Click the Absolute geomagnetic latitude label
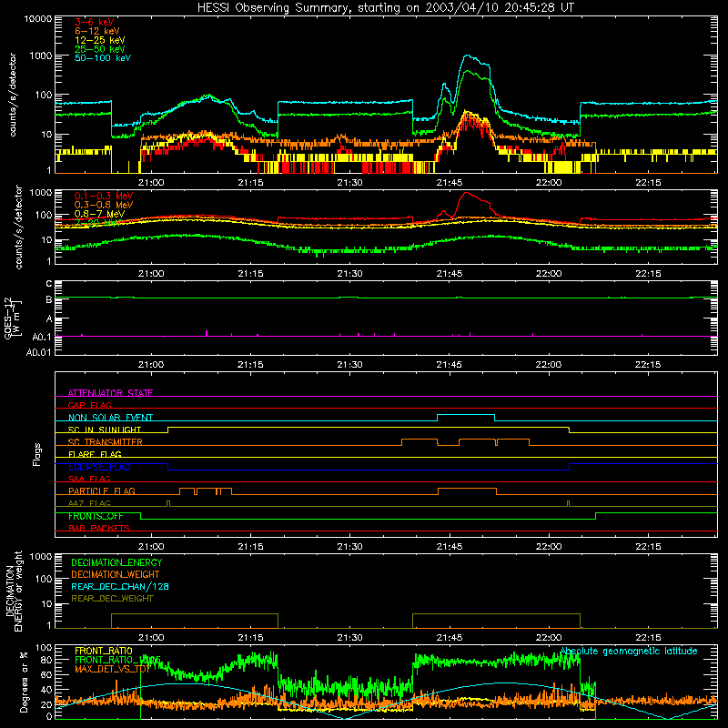 point(629,651)
